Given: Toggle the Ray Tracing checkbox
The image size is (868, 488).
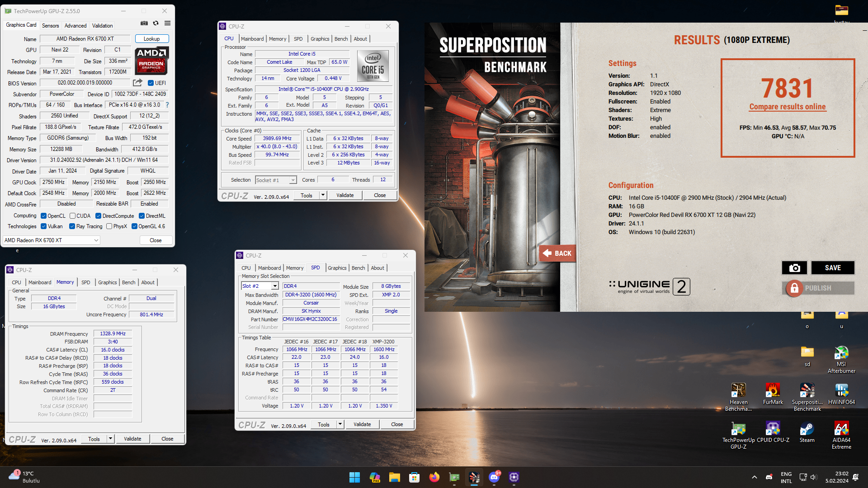Looking at the screenshot, I should 72,226.
